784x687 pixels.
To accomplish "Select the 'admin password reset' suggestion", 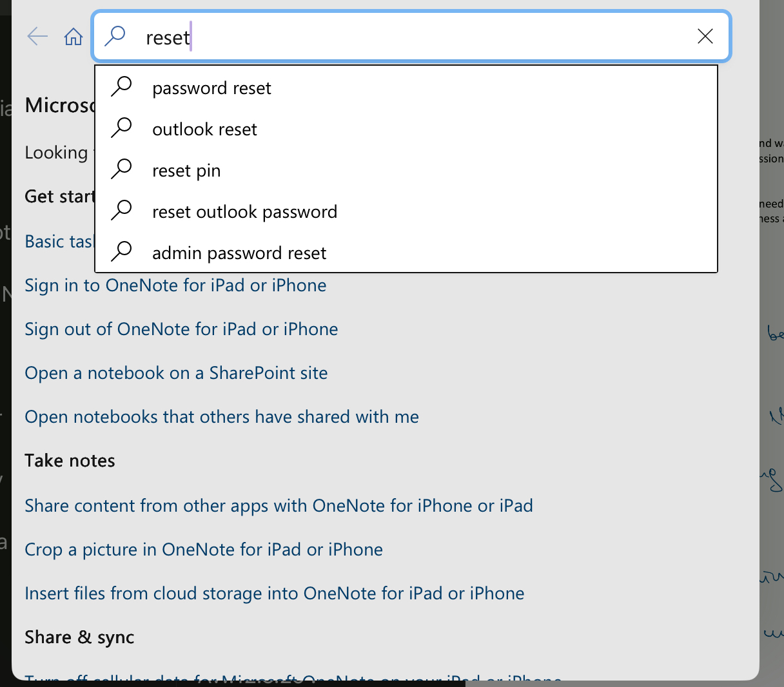I will click(406, 253).
